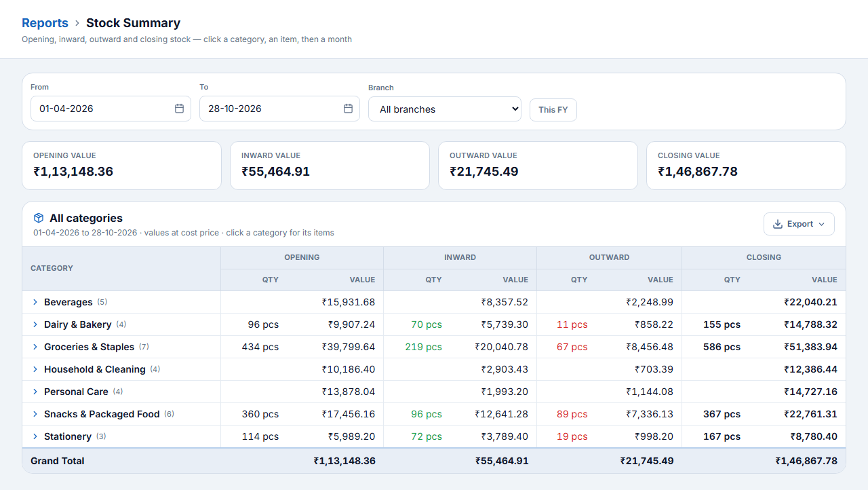This screenshot has width=868, height=490.
Task: Click Groceries & Staples opening quantity 434 pcs
Action: (x=260, y=347)
